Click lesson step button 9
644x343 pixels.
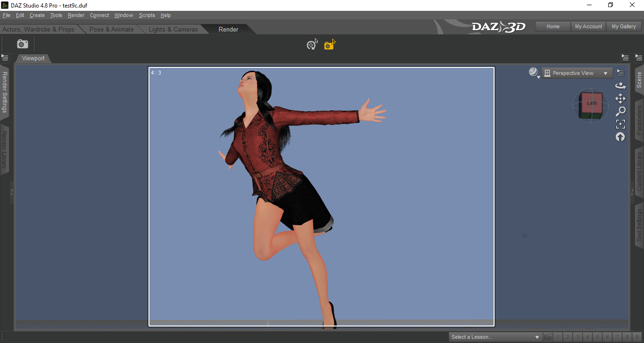coord(637,337)
